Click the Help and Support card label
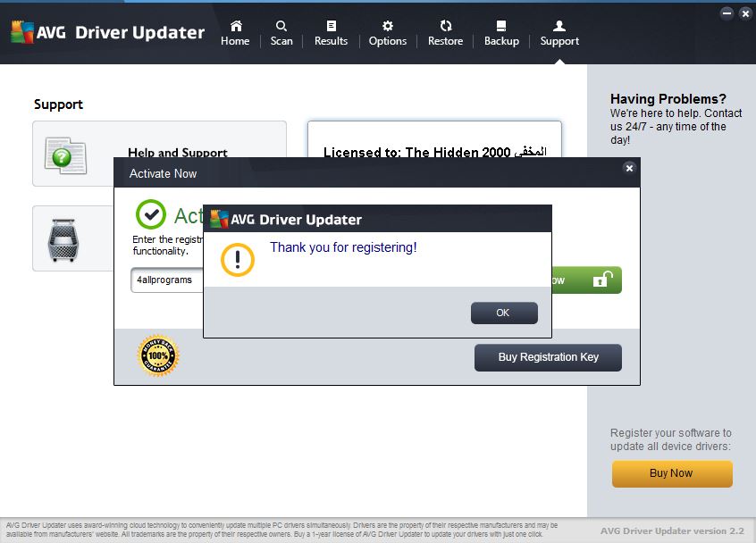Screen dimensions: 756x543 (178, 153)
